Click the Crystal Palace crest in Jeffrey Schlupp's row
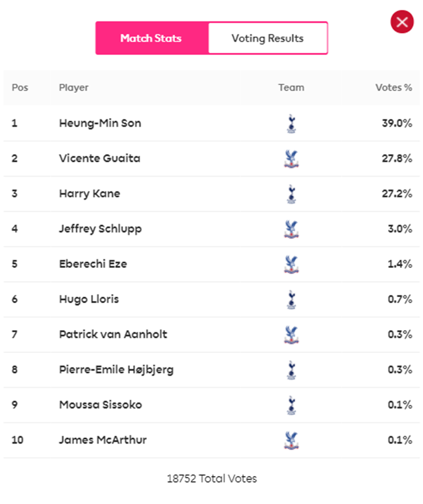The image size is (423, 504). pos(291,229)
